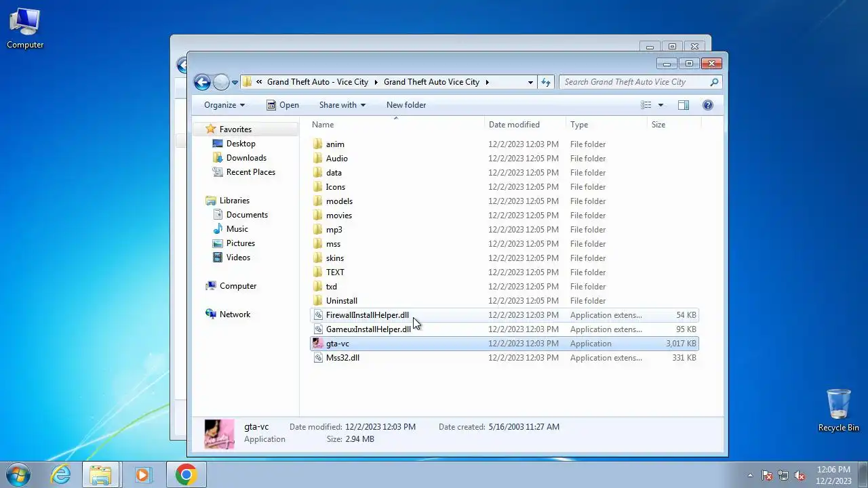The width and height of the screenshot is (868, 488).
Task: Select the data folder icon
Action: click(318, 173)
